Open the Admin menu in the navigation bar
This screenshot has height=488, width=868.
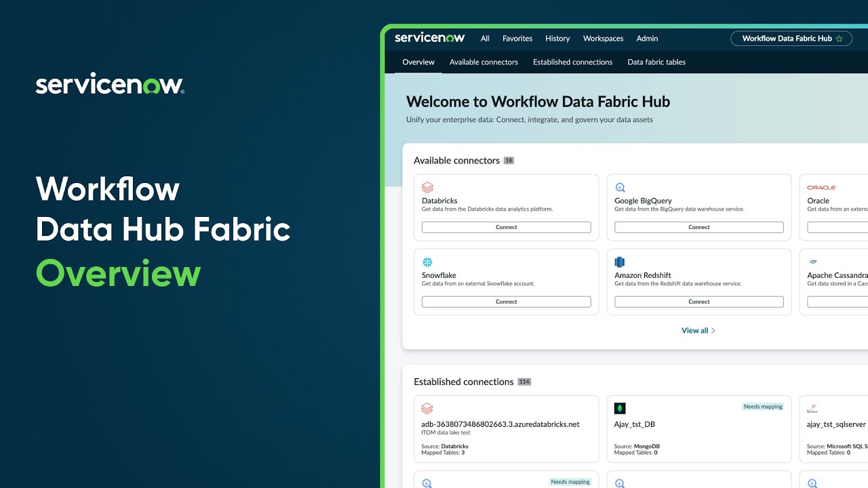(647, 39)
